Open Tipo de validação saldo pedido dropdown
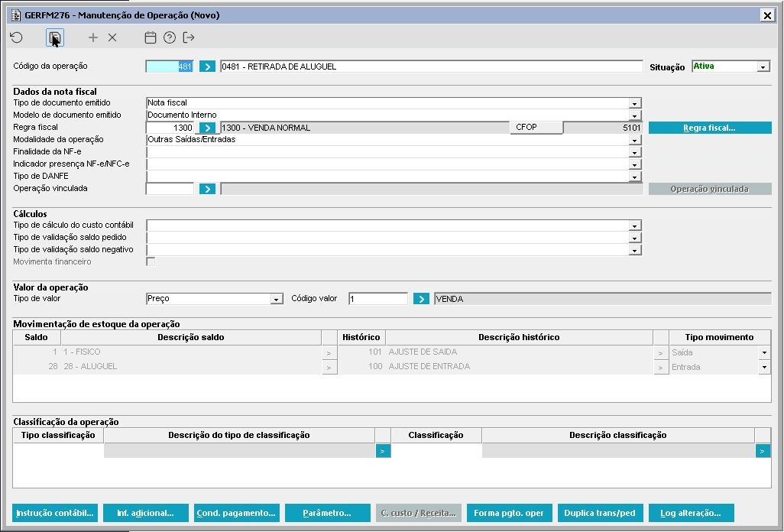 [x=634, y=238]
